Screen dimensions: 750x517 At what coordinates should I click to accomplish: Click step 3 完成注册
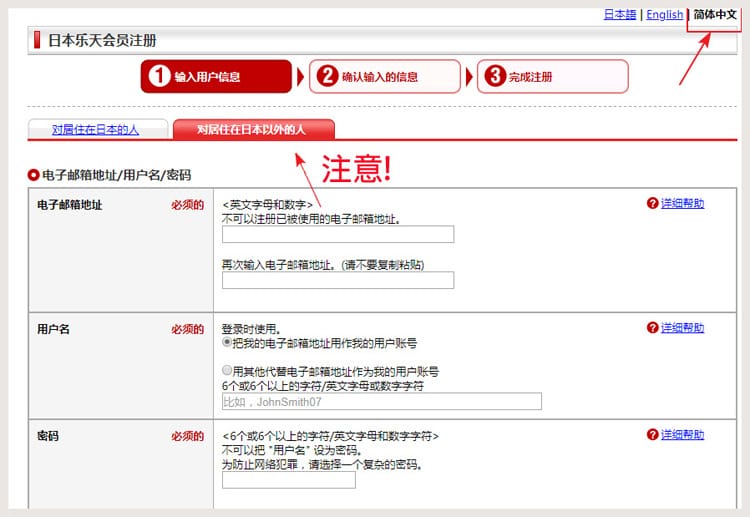[552, 77]
